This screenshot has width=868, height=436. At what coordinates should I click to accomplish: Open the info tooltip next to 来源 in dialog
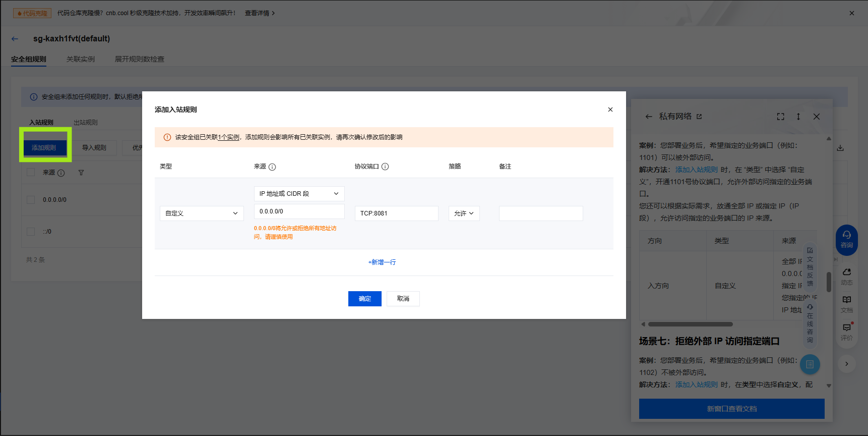[x=272, y=167]
